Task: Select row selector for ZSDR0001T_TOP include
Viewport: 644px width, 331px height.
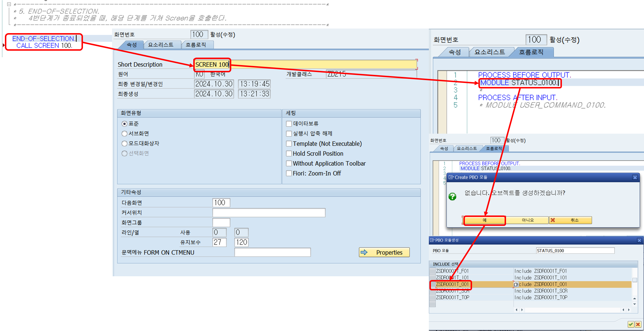Action: click(432, 298)
